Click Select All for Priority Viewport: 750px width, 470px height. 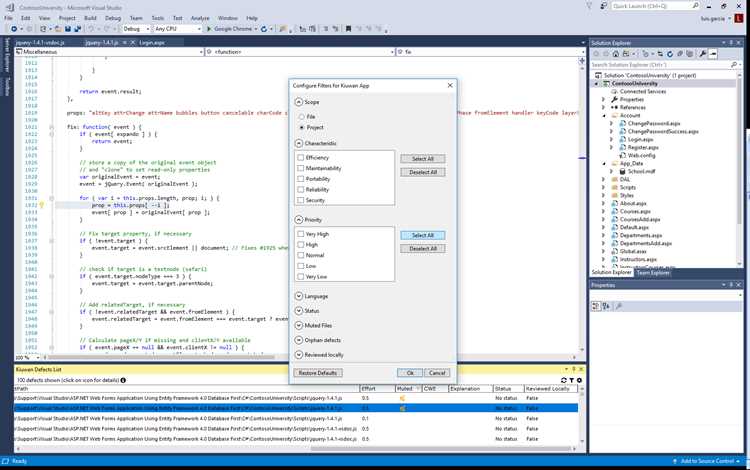(x=423, y=235)
